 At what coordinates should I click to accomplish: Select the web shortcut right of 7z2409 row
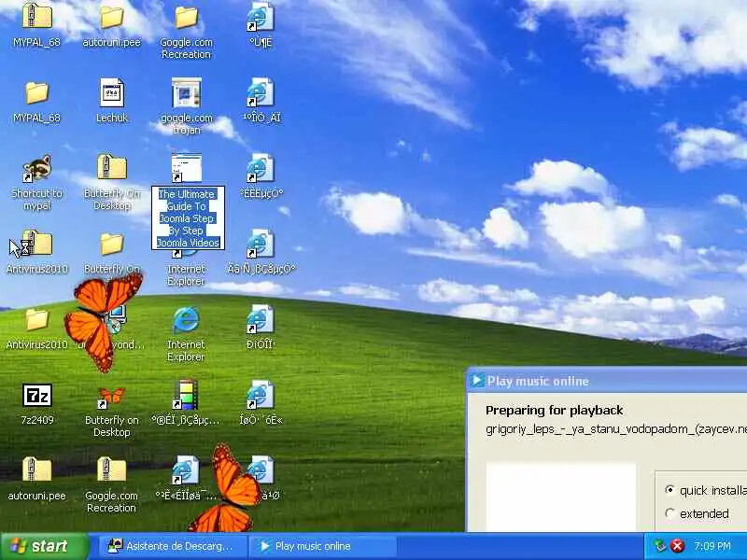[261, 395]
